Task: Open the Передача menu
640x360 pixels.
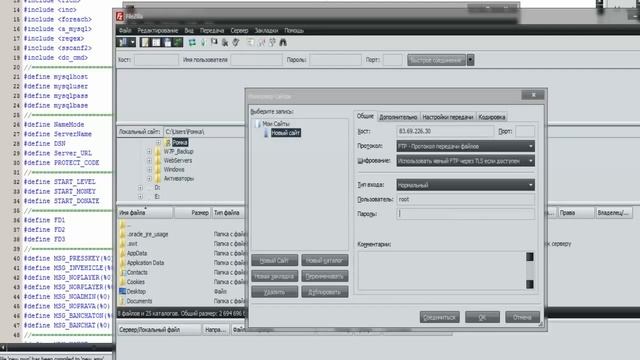Action: (x=212, y=31)
